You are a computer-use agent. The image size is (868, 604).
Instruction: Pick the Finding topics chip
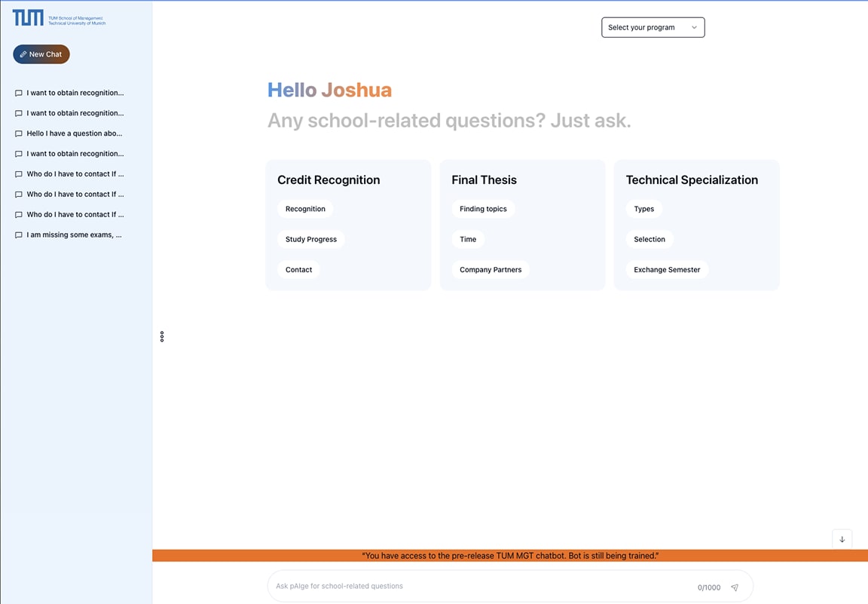click(x=483, y=209)
